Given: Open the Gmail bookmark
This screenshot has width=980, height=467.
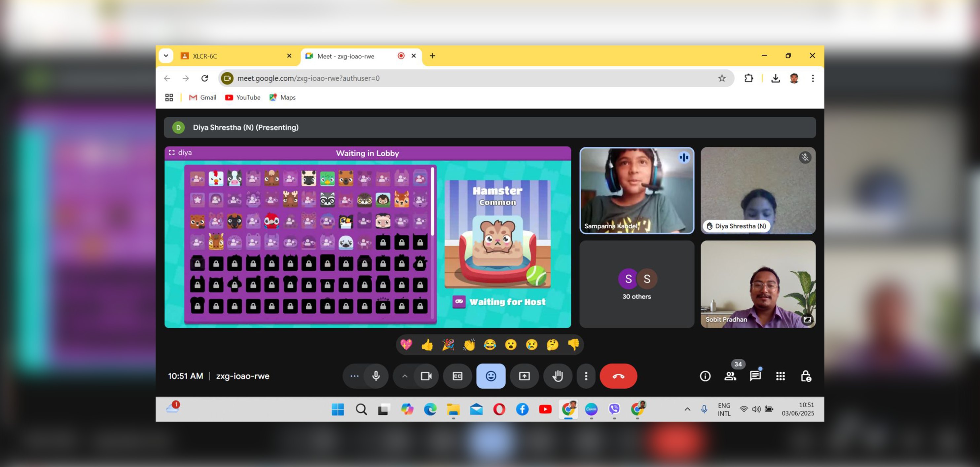Looking at the screenshot, I should coord(203,97).
